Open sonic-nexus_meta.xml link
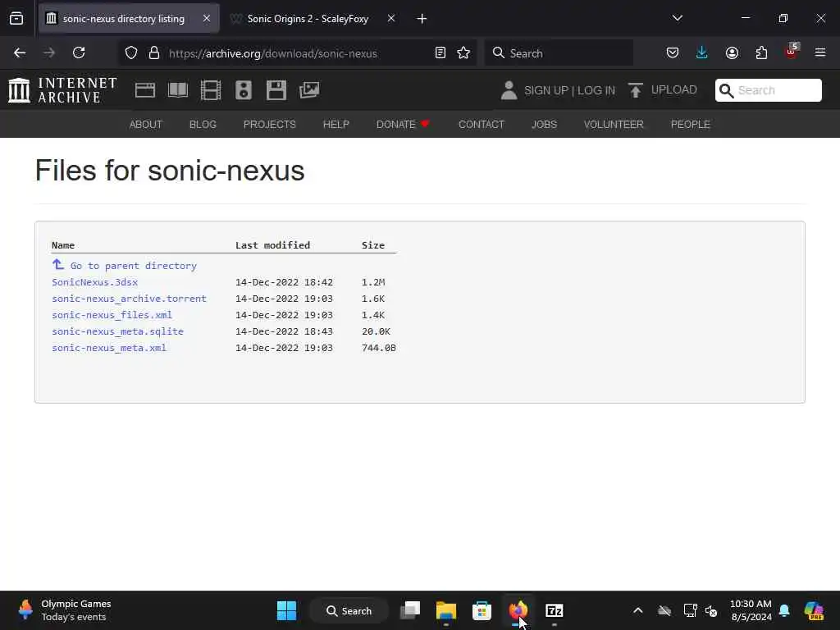The image size is (840, 630). tap(109, 348)
